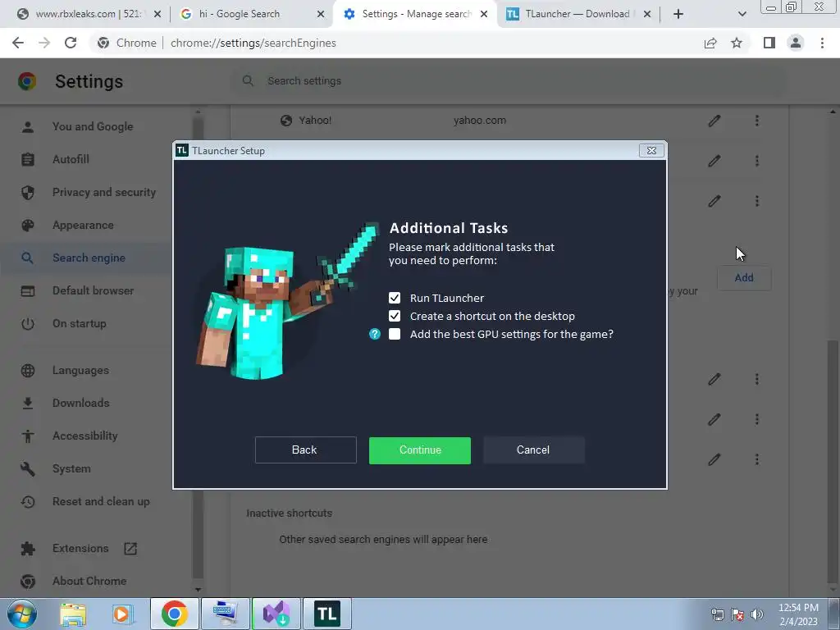
Task: Toggle Chrome's side panel icon
Action: click(x=769, y=43)
